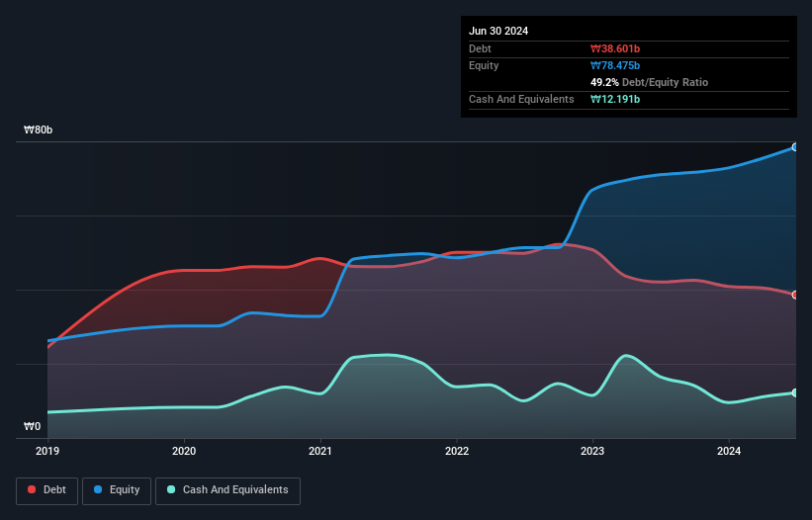Viewport: 812px width, 520px height.
Task: Click the 49.2% Debt/Equity Ratio text
Action: tap(649, 82)
